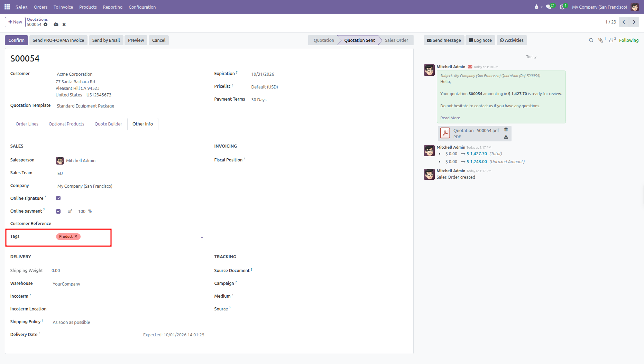Click Read More in the message
This screenshot has width=644, height=364.
pyautogui.click(x=450, y=118)
